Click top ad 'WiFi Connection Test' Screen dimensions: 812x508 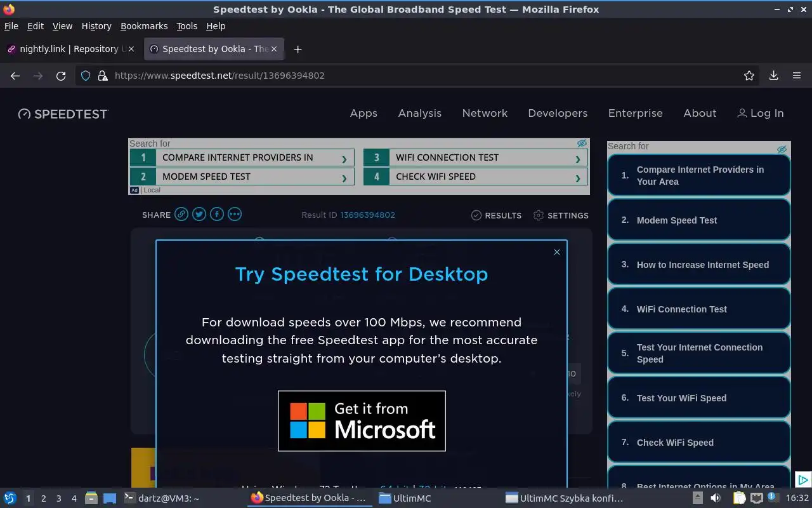pyautogui.click(x=475, y=157)
